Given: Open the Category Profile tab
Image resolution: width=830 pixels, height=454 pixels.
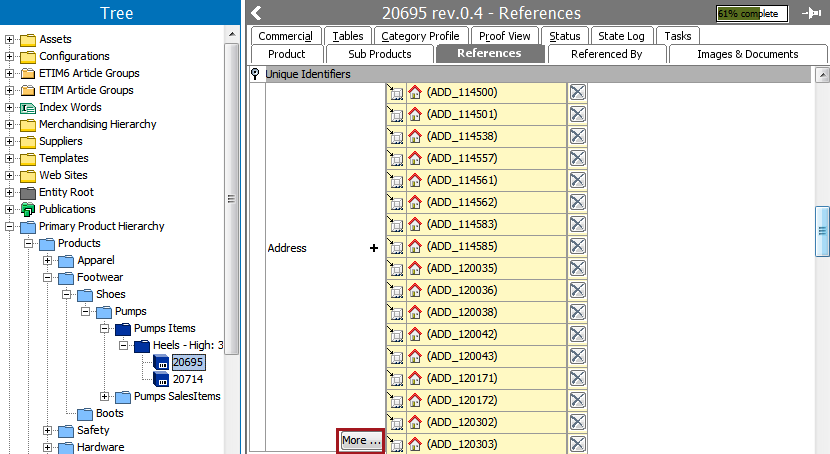Looking at the screenshot, I should pos(421,36).
